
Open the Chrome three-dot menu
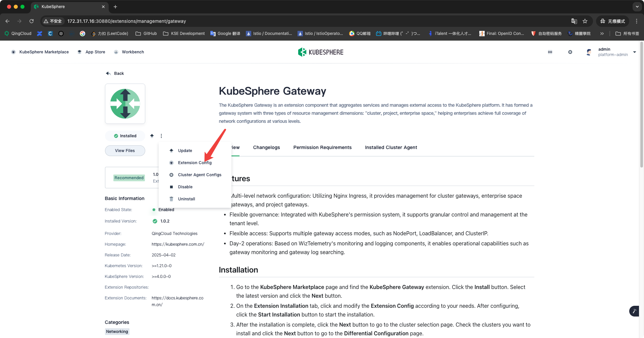637,21
